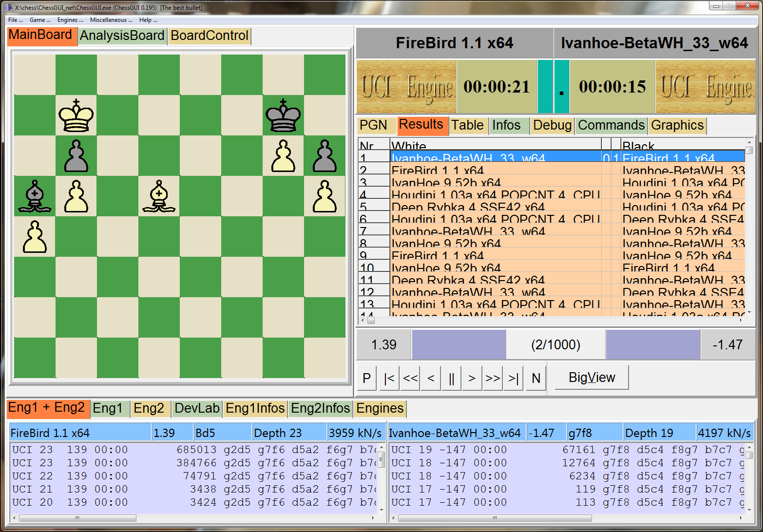Click the results table vertical scrollbar
The height and width of the screenshot is (532, 763).
[749, 226]
